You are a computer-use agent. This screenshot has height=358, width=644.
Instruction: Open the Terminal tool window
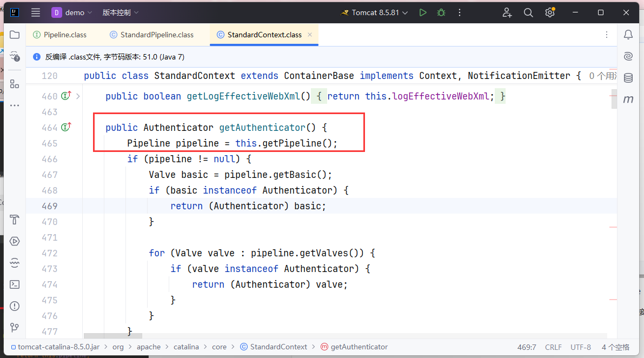pos(15,284)
